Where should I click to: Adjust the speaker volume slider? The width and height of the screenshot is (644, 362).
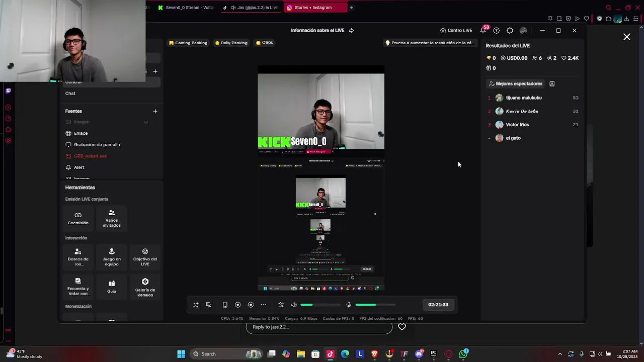(x=320, y=305)
